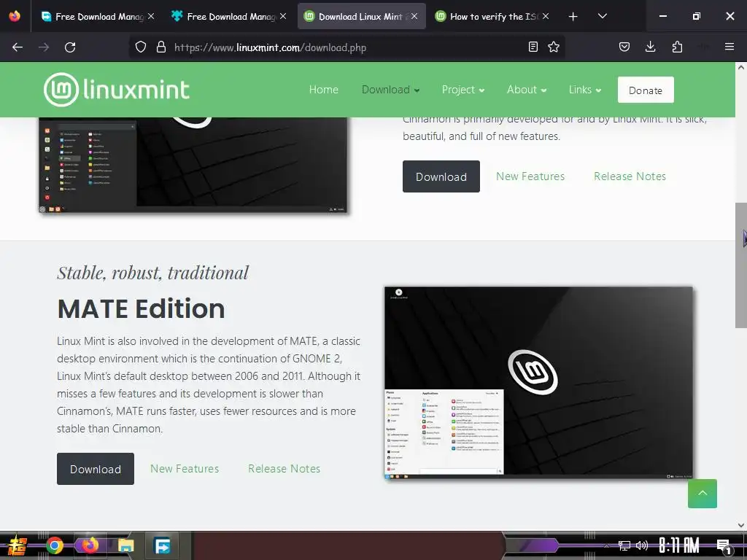Open the Firefox downloads panel

pos(650,47)
